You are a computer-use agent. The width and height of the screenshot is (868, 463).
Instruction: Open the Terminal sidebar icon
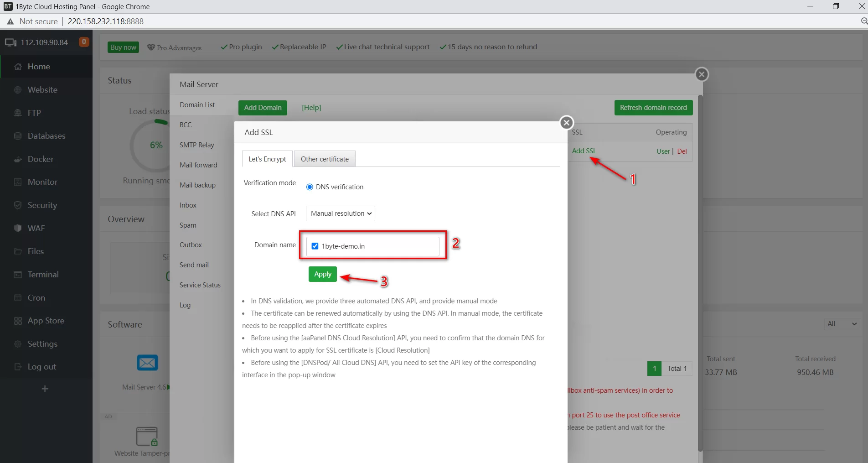(18, 275)
